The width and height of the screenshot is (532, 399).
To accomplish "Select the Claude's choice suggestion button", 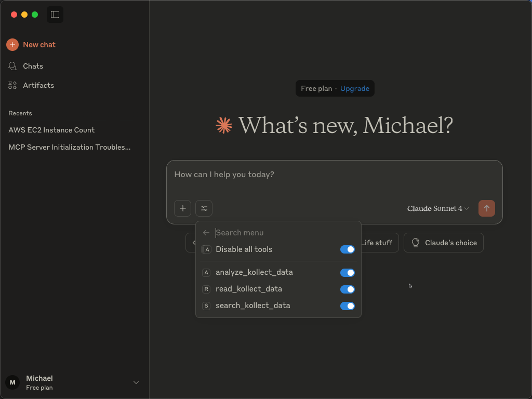I will pyautogui.click(x=444, y=243).
